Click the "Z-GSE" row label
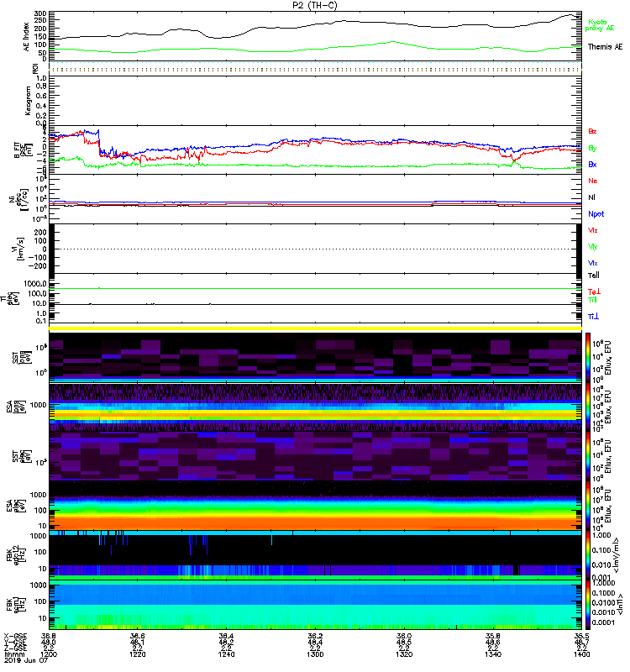The height and width of the screenshot is (672, 630). (x=15, y=648)
